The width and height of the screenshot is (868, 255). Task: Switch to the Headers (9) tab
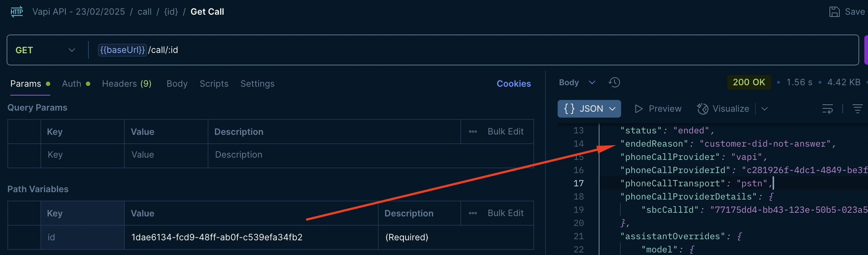point(127,84)
